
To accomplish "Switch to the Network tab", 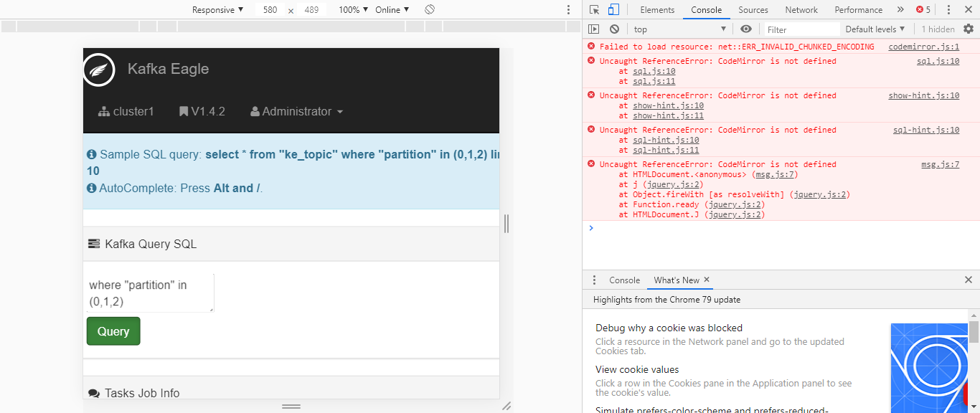I will click(x=801, y=10).
